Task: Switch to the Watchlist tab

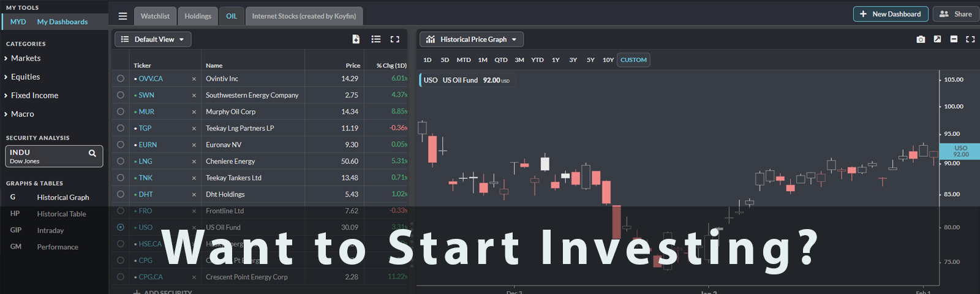Action: [x=155, y=16]
